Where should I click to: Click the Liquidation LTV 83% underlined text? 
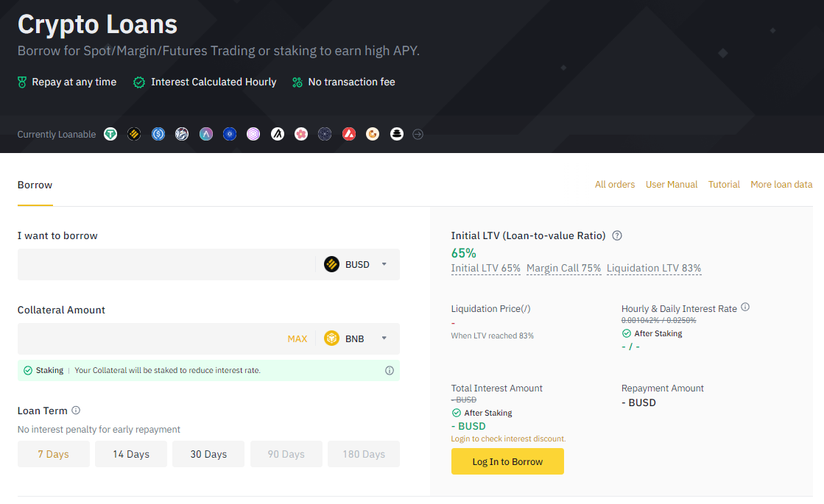point(654,269)
